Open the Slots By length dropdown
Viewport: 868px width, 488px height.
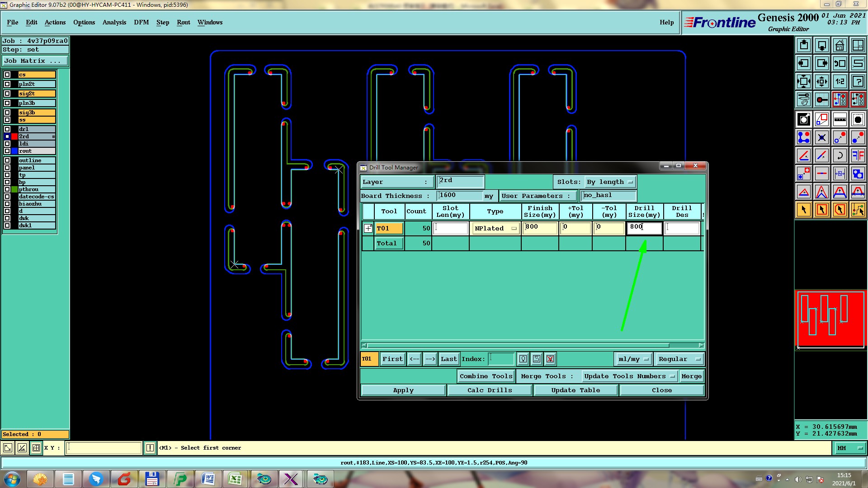610,182
